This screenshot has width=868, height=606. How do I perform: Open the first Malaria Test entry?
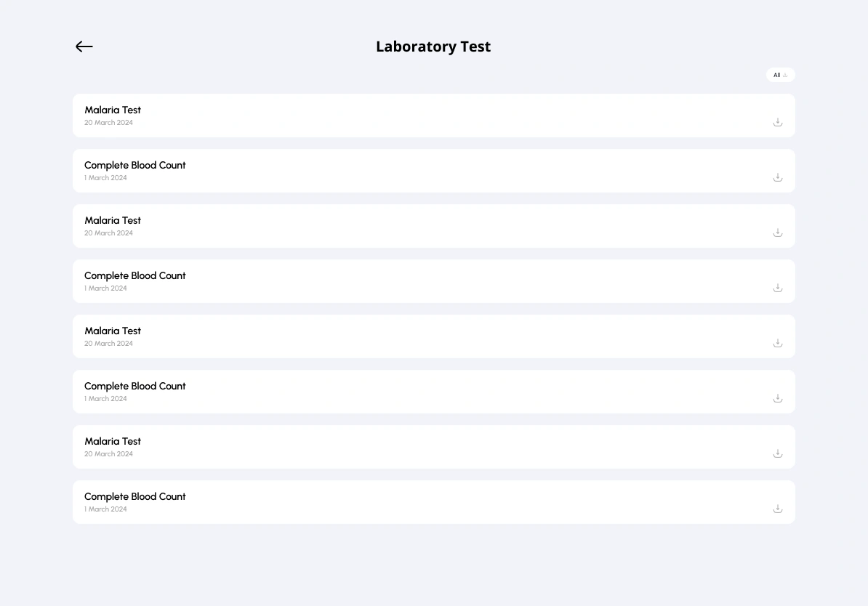433,115
